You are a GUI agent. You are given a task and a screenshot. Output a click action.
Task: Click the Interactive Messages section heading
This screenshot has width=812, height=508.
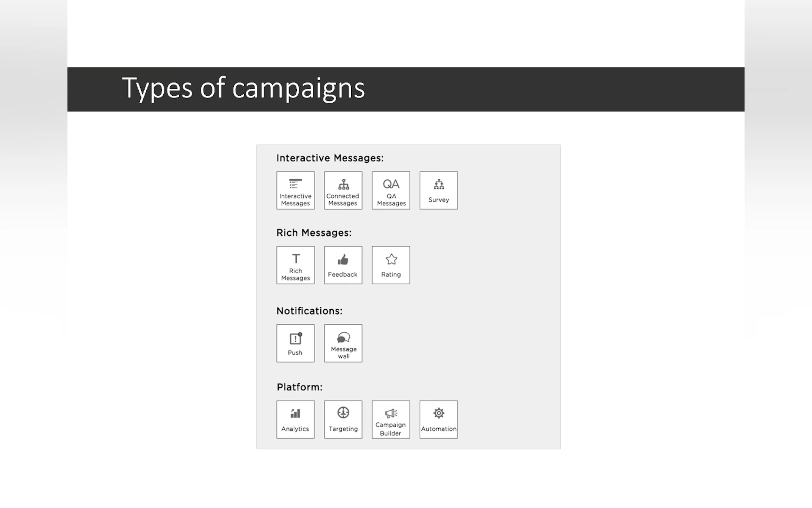point(330,158)
